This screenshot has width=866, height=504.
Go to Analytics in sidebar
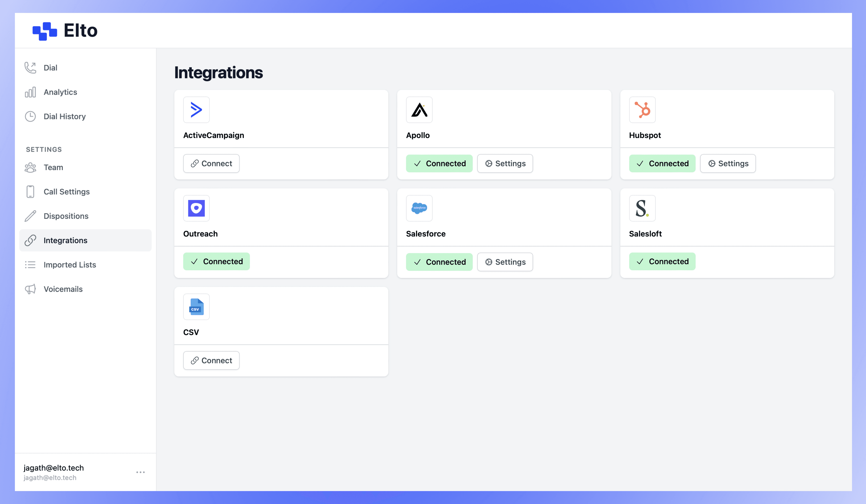click(60, 92)
